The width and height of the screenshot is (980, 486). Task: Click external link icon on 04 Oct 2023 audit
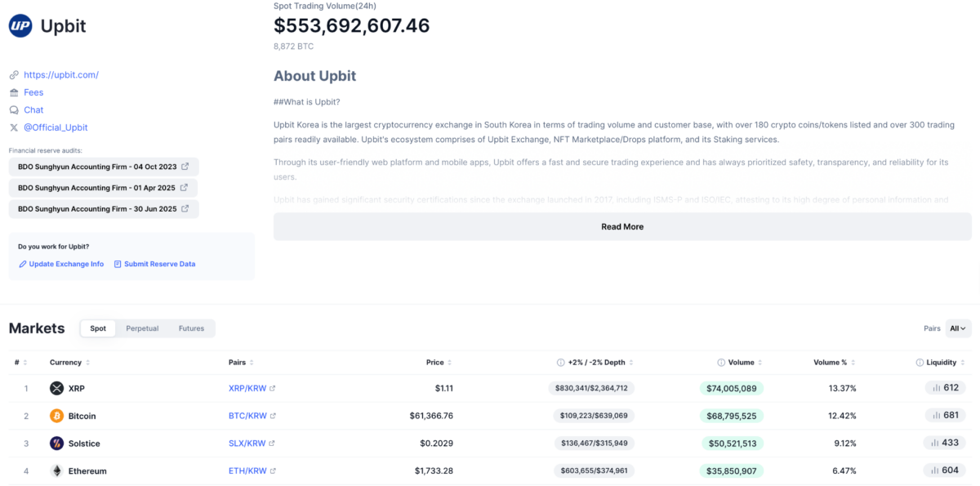(x=185, y=167)
